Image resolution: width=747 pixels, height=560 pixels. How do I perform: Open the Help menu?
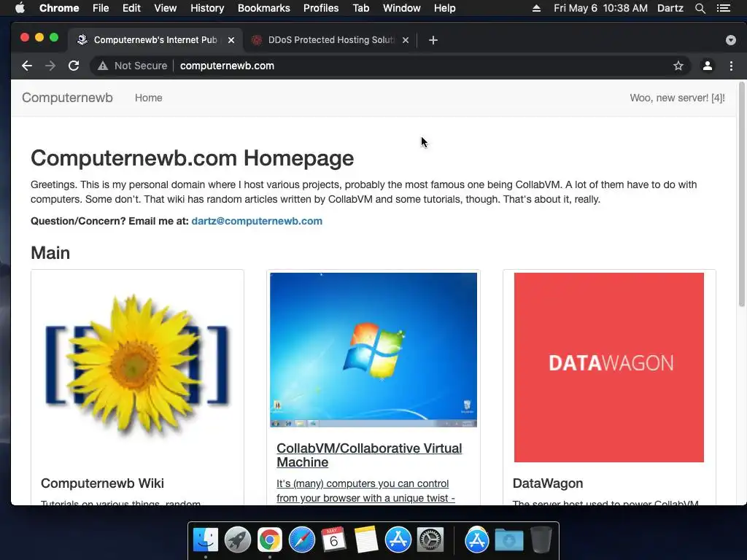(x=444, y=8)
